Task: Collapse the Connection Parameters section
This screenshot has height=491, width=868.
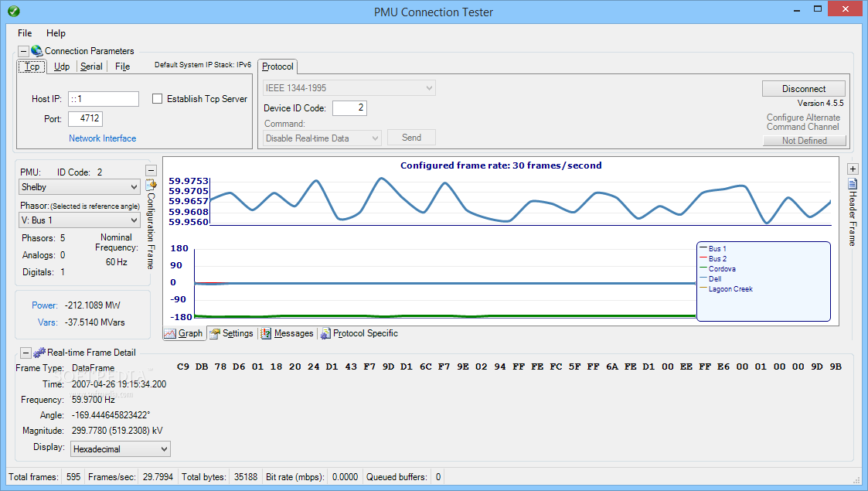Action: point(23,51)
